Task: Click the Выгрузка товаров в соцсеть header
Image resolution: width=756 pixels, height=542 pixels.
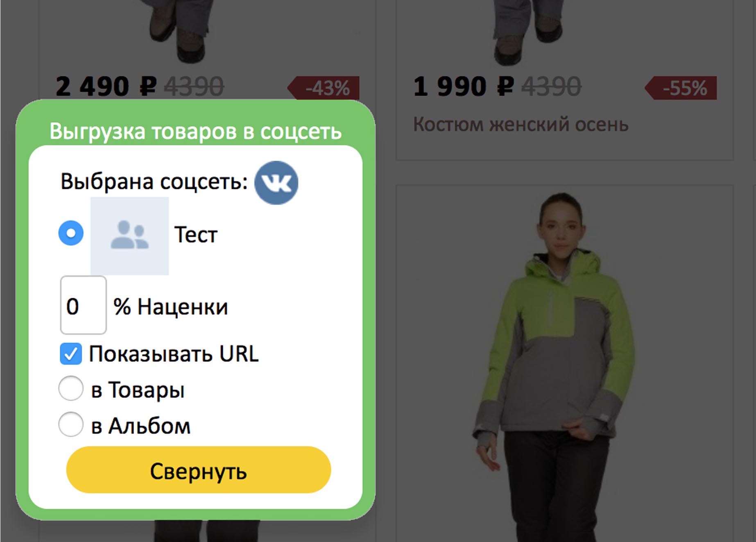Action: [x=196, y=132]
